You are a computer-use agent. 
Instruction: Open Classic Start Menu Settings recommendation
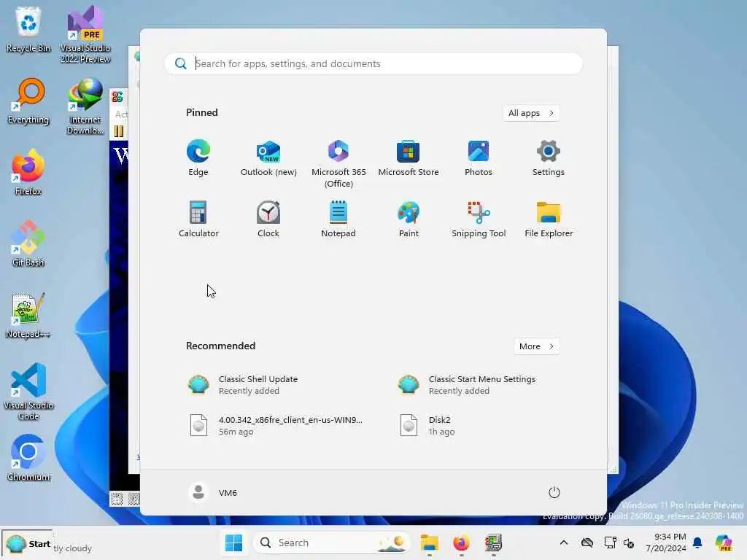click(x=479, y=385)
